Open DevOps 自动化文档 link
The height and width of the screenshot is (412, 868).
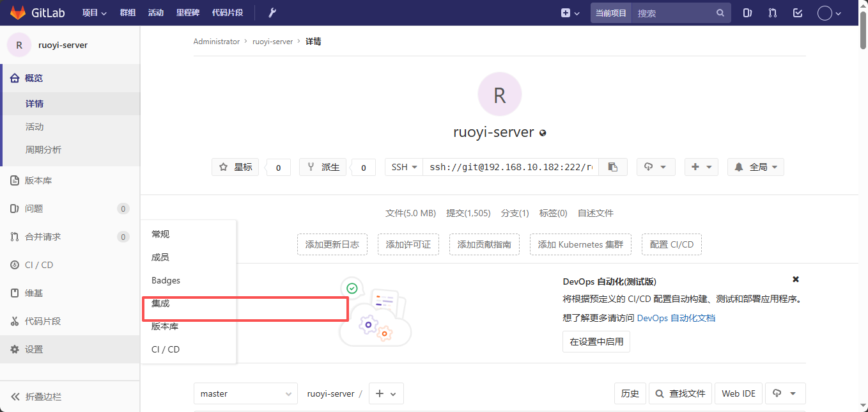pos(676,318)
